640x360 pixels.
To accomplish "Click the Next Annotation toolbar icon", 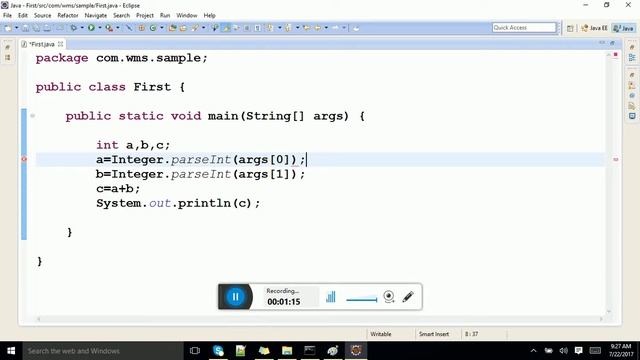I will [269, 28].
